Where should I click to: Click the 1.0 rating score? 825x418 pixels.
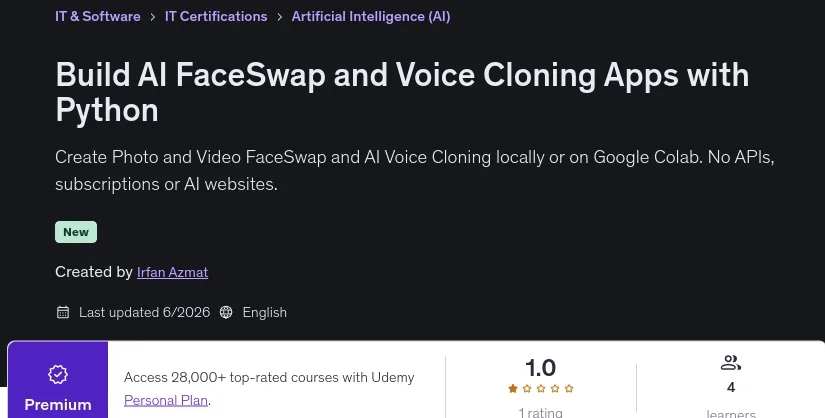[x=540, y=368]
